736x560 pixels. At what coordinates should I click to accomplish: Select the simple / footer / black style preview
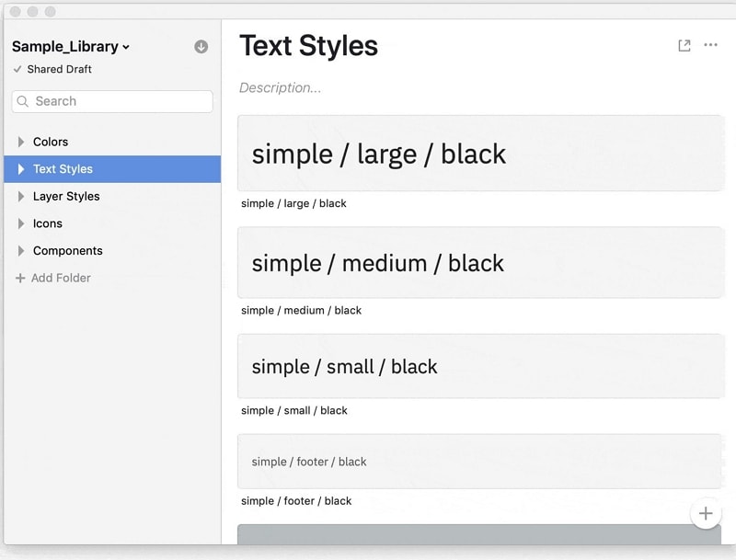[479, 462]
